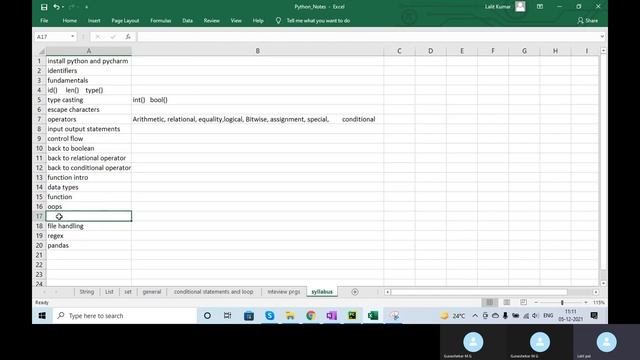This screenshot has height=360, width=640.
Task: Select cell 'int() bool()'
Action: (258, 100)
